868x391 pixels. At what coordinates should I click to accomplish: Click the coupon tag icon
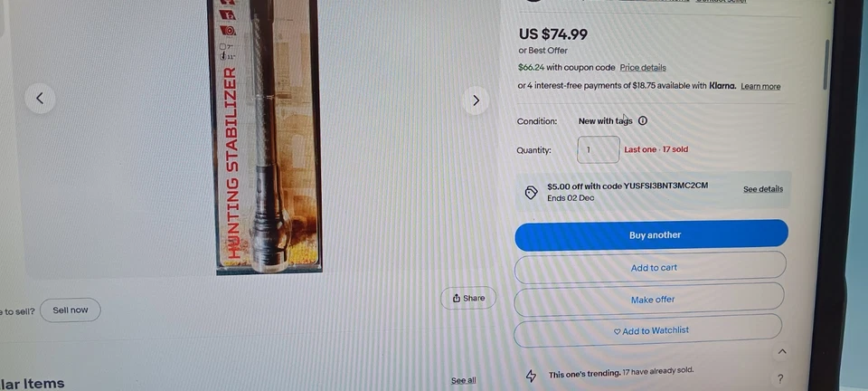[x=531, y=192]
